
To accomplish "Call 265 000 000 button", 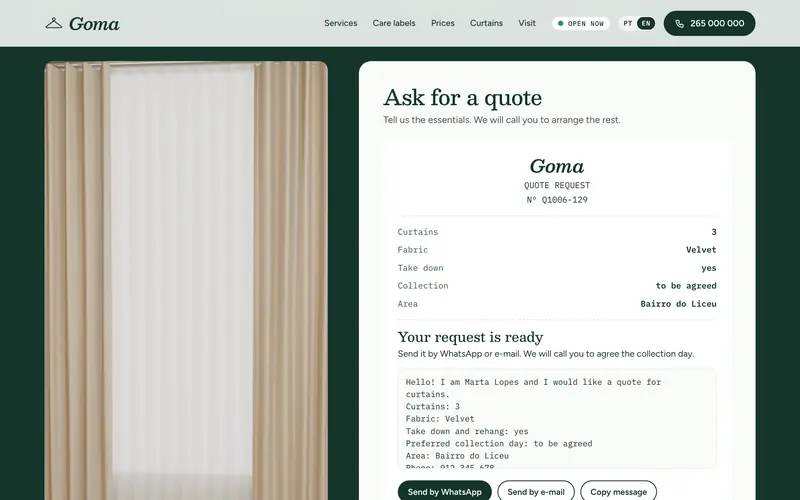I will 709,23.
